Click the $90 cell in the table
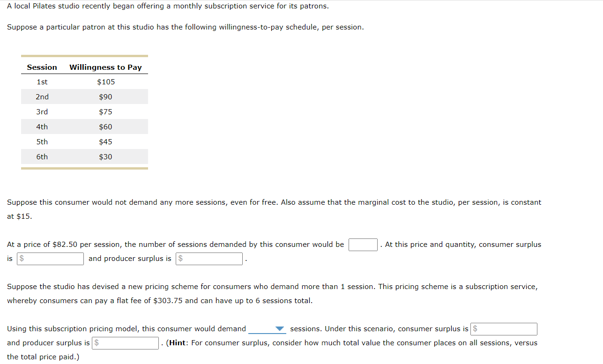The image size is (603, 364). (x=105, y=97)
